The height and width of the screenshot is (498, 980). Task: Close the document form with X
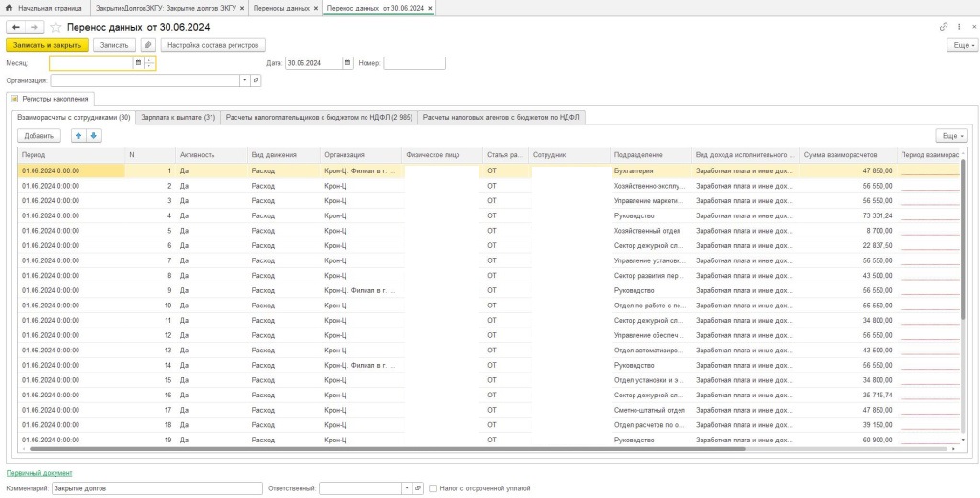pos(973,27)
